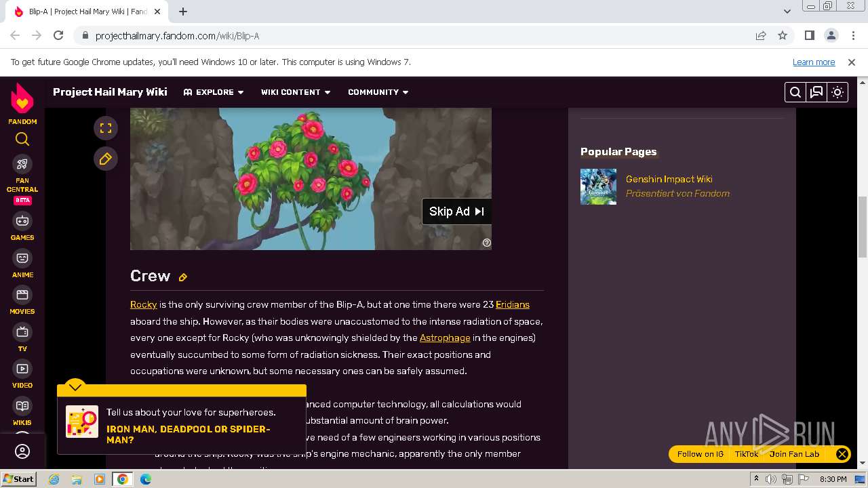This screenshot has width=868, height=488.
Task: Open Genshin Impact Wiki link
Action: click(x=669, y=179)
